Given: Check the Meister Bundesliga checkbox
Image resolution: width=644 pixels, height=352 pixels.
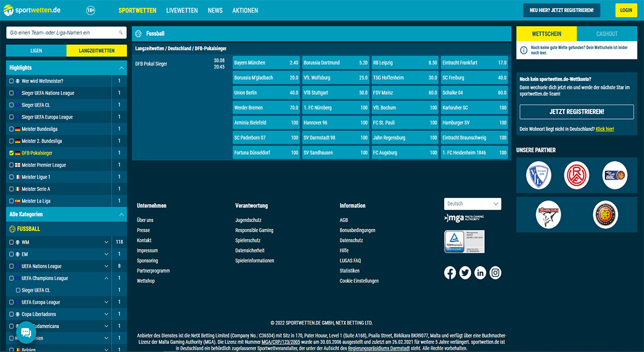Looking at the screenshot, I should pyautogui.click(x=12, y=129).
